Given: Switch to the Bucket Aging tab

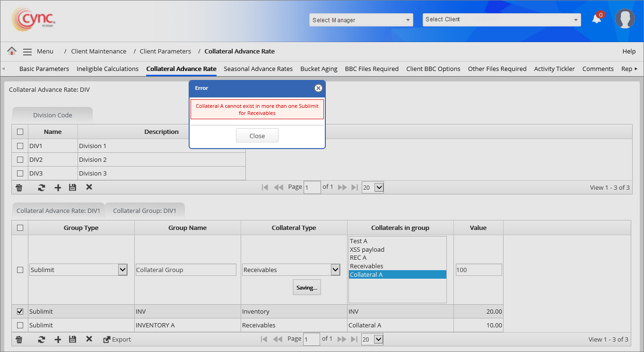Looking at the screenshot, I should coord(319,69).
